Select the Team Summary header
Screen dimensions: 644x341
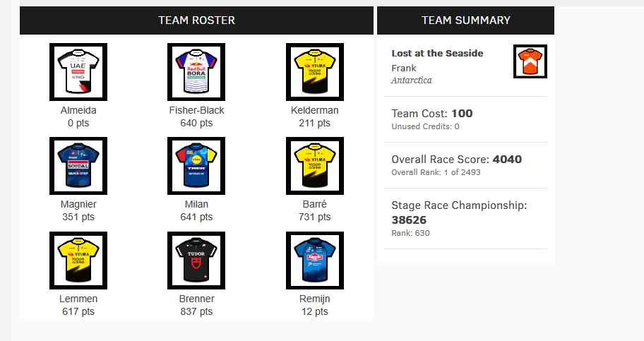pos(466,20)
